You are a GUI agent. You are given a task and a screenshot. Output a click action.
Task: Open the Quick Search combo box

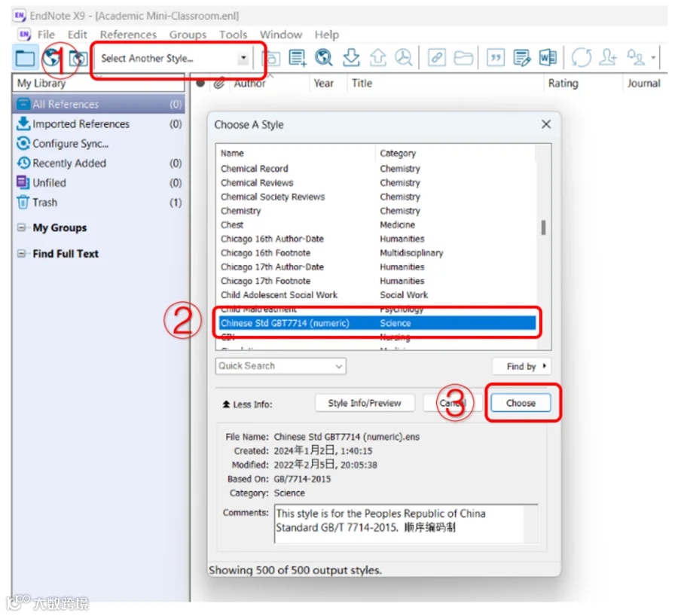point(280,366)
